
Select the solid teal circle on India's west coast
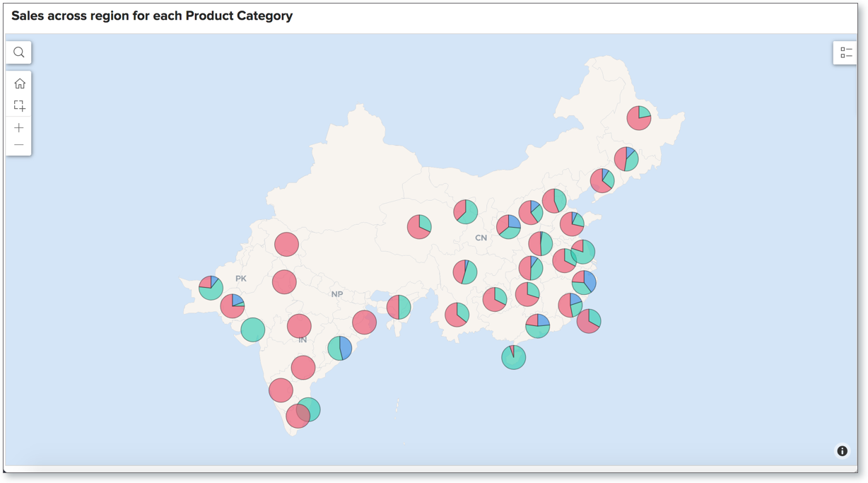(252, 330)
